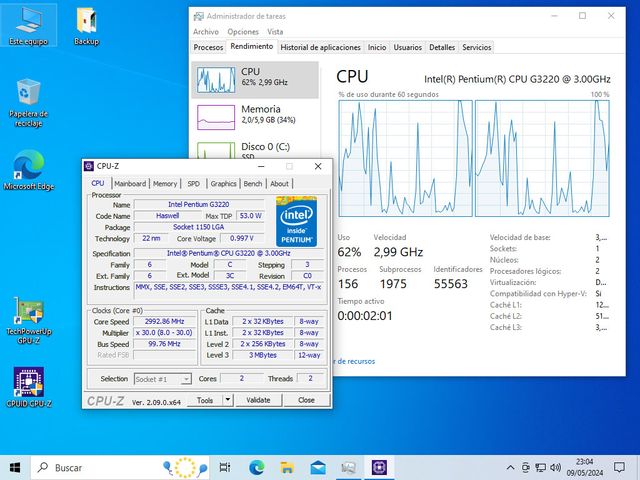The height and width of the screenshot is (480, 640).
Task: Launch Microsoft Edge from desktop shortcut
Action: coord(28,171)
